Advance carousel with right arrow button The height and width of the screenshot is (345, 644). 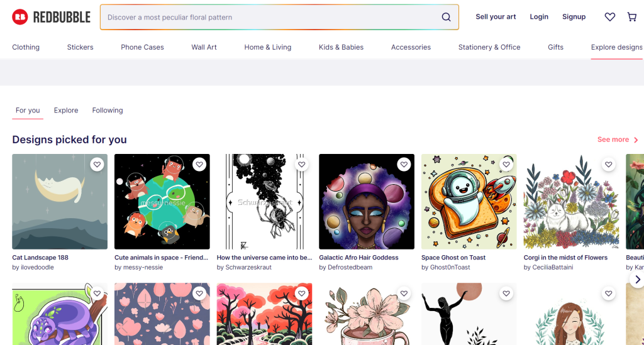637,280
